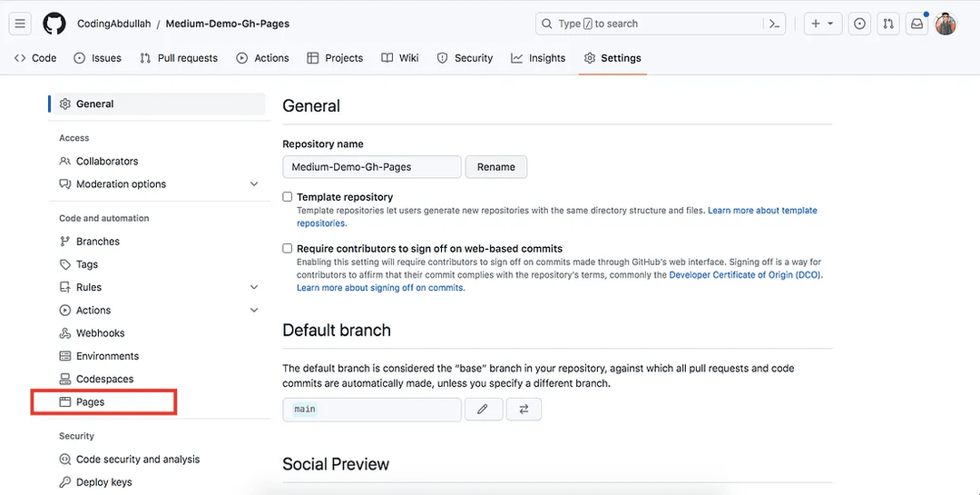Open the command palette icon
The width and height of the screenshot is (980, 495).
(774, 24)
